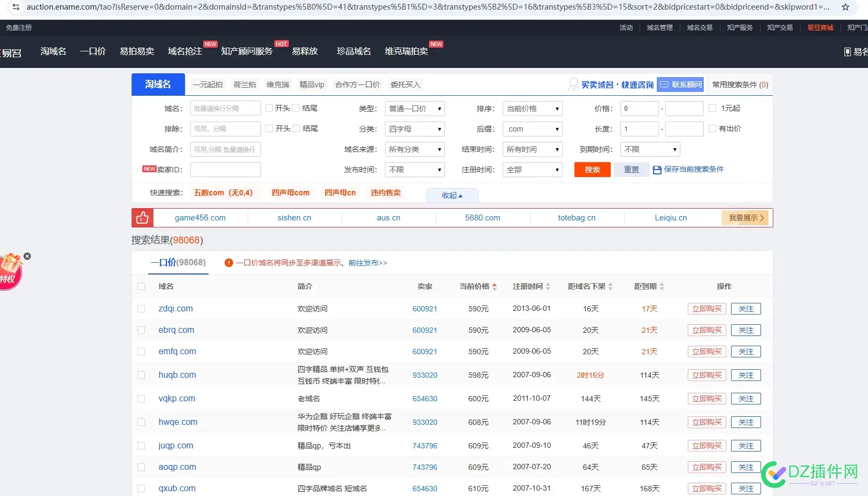Check the 1元起 checkbox
Viewport: 868px width, 496px height.
pos(712,108)
